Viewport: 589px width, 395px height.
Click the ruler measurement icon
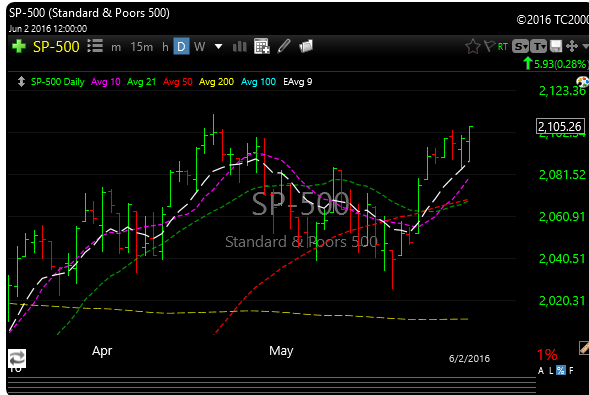(584, 348)
